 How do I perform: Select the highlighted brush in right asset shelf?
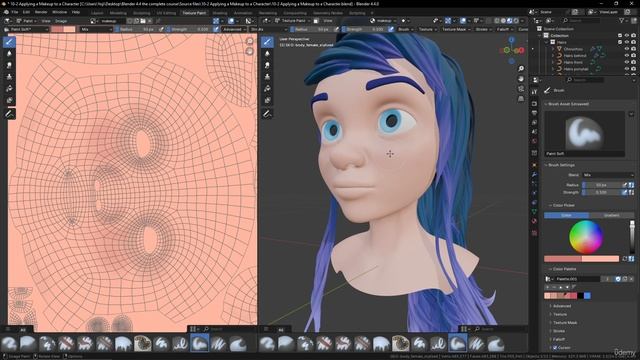(x=457, y=343)
